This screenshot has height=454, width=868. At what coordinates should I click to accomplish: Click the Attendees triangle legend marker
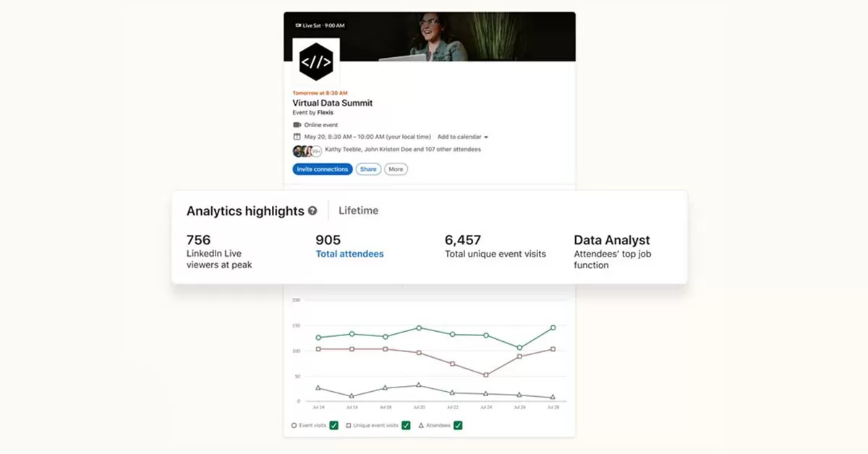pyautogui.click(x=422, y=426)
